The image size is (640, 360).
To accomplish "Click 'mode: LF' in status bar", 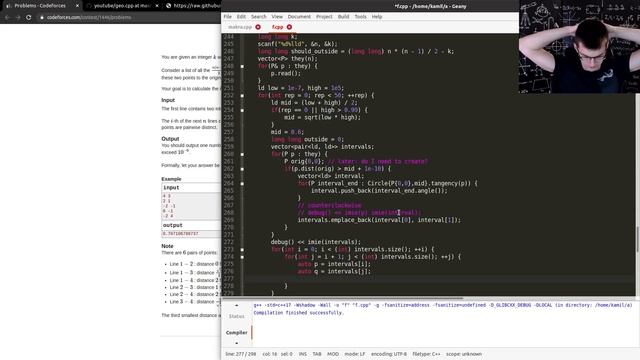I will [x=355, y=354].
